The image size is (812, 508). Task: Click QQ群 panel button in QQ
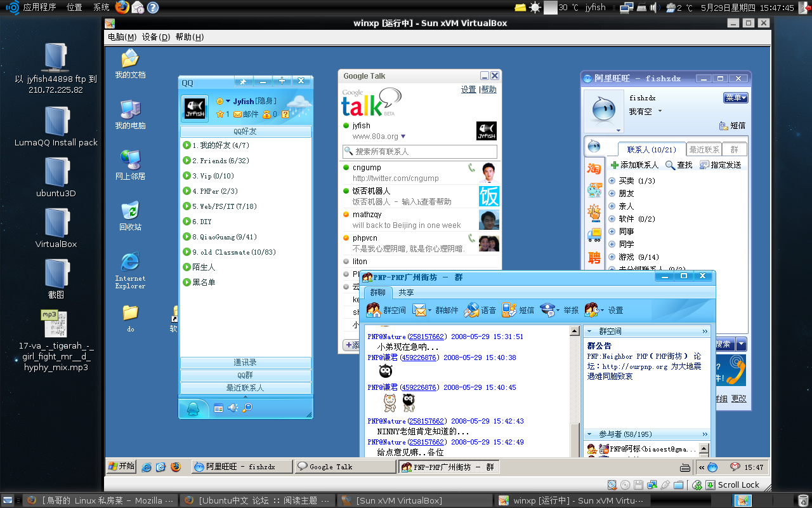[x=246, y=375]
